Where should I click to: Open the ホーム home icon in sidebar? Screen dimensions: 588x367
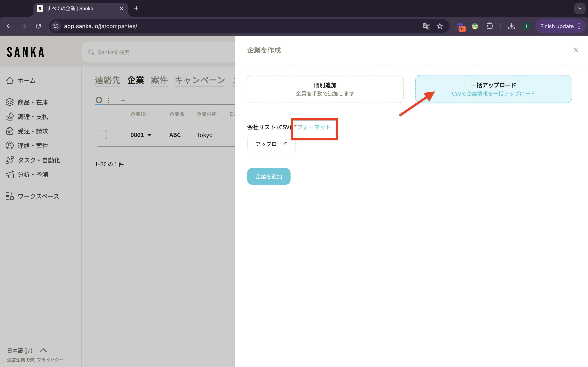[x=10, y=80]
